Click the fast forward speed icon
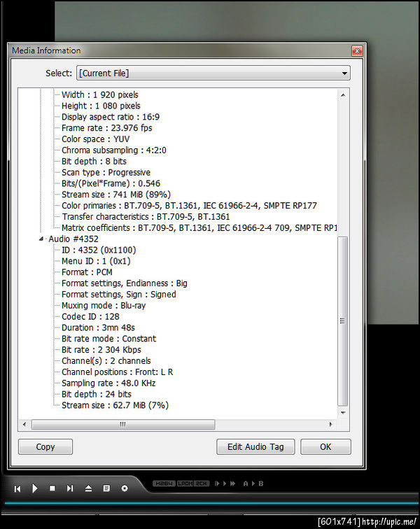 tap(232, 484)
